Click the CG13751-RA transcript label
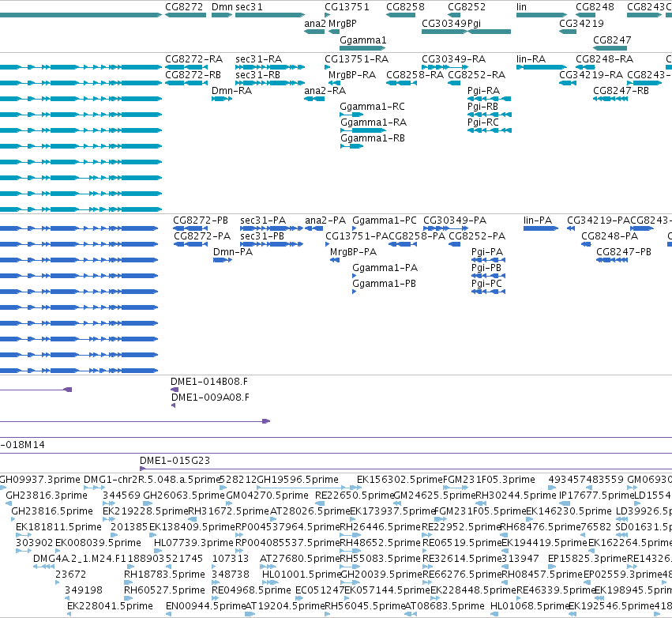 357,59
